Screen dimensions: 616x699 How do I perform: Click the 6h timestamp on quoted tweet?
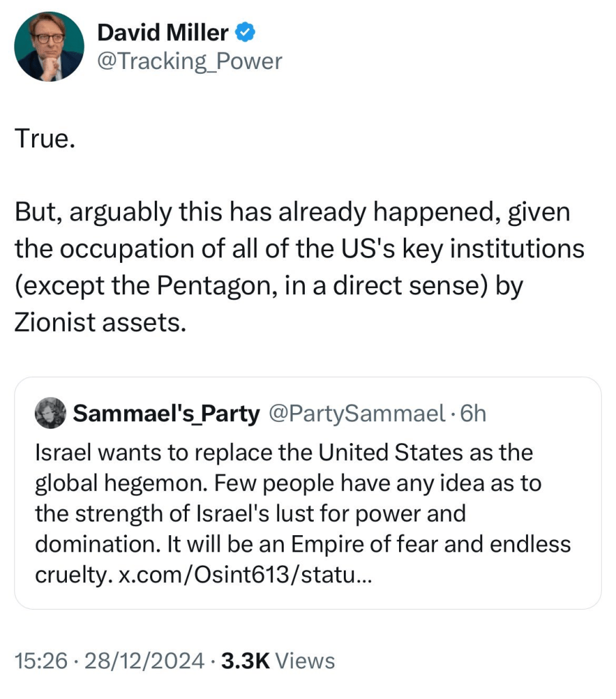point(473,413)
